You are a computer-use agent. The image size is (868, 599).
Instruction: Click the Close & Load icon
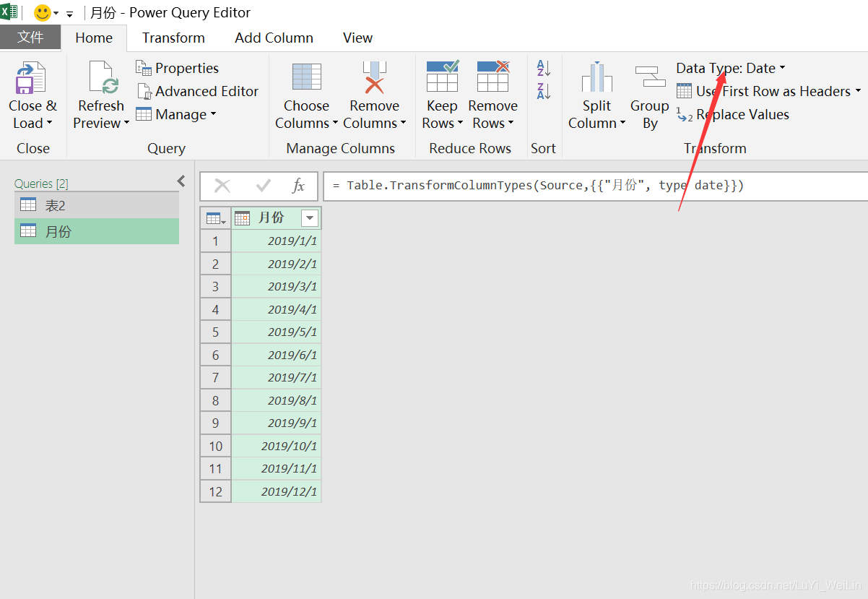pos(30,78)
